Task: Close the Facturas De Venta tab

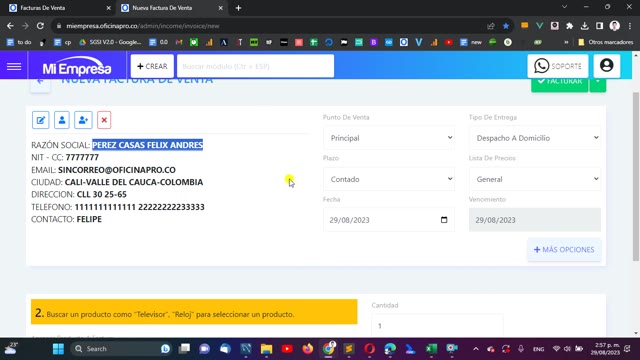Action: (x=108, y=8)
